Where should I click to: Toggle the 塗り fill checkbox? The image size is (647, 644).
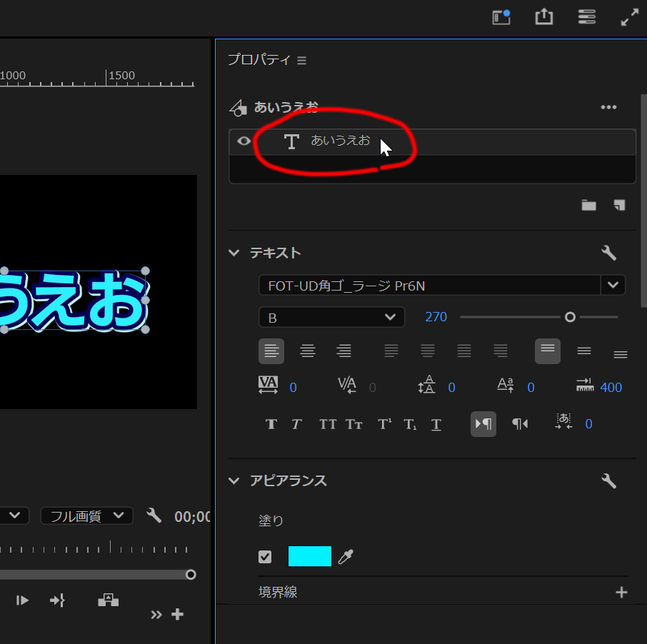click(x=265, y=556)
